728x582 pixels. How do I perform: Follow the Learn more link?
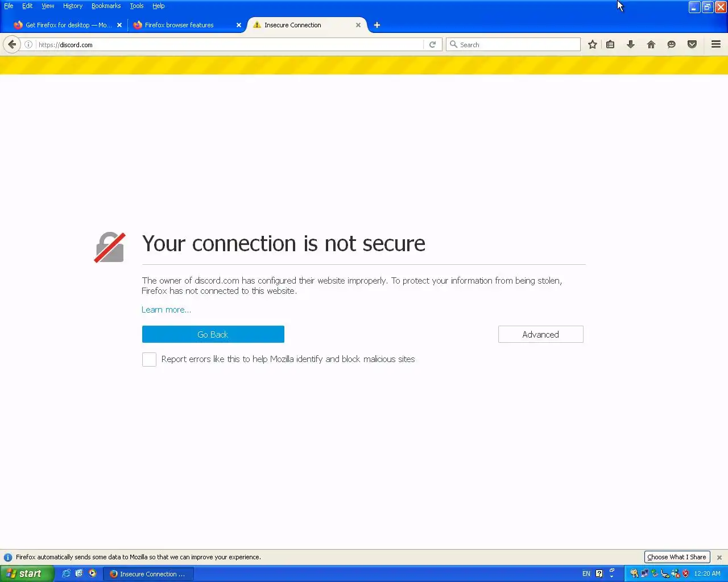pyautogui.click(x=166, y=310)
